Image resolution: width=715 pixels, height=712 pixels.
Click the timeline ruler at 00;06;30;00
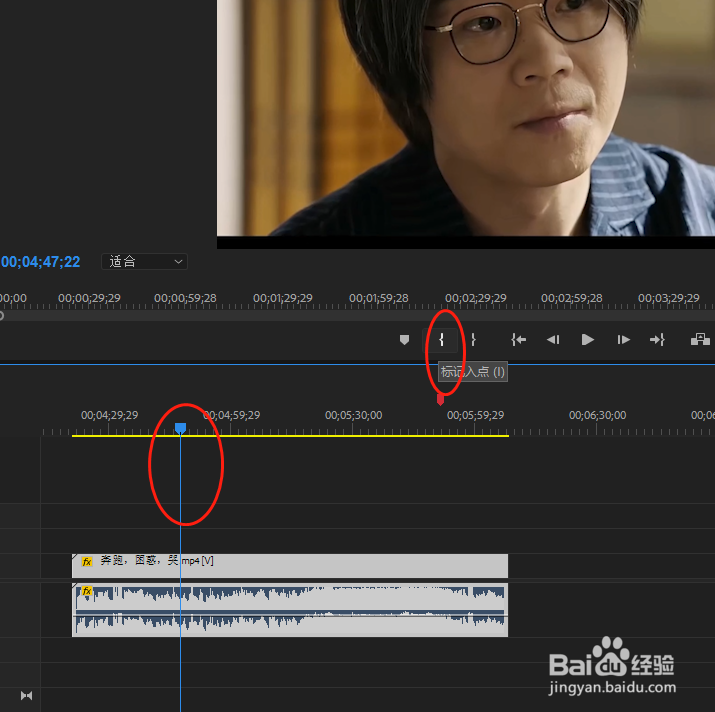click(597, 416)
